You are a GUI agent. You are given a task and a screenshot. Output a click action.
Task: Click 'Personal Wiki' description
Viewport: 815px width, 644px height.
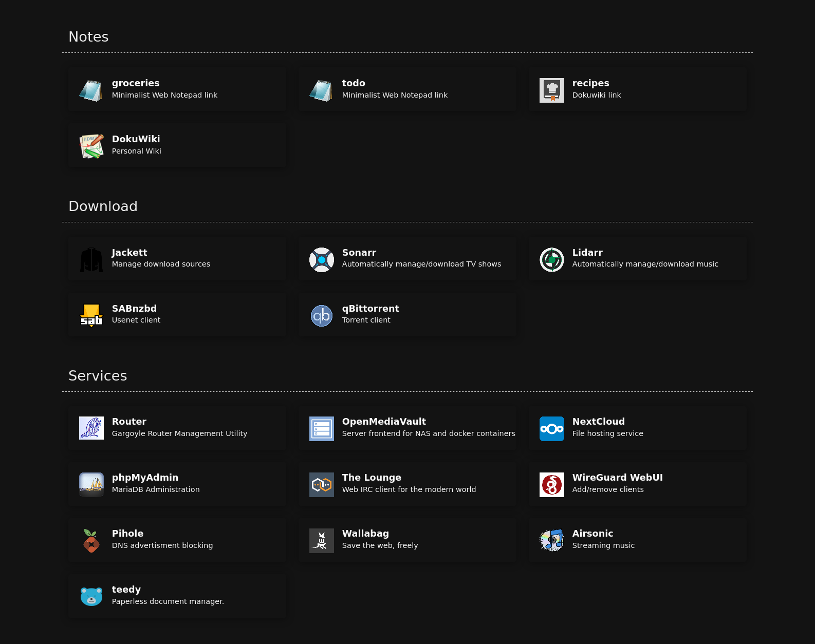[136, 151]
